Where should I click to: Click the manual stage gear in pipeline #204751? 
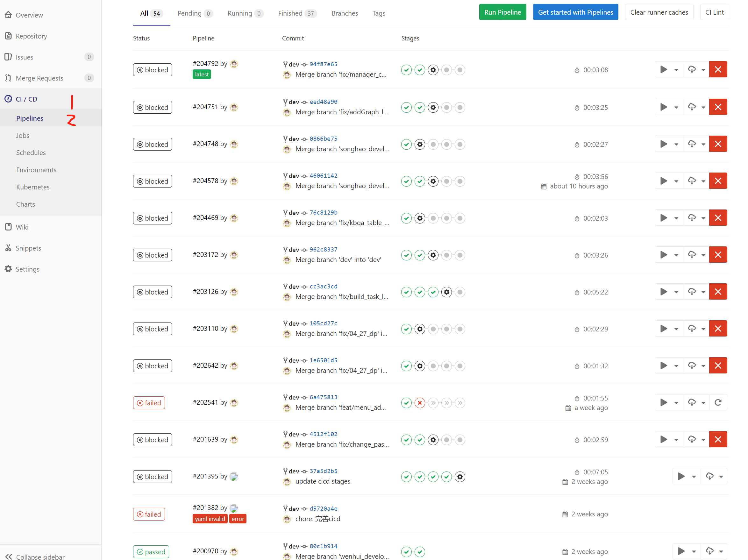433,108
